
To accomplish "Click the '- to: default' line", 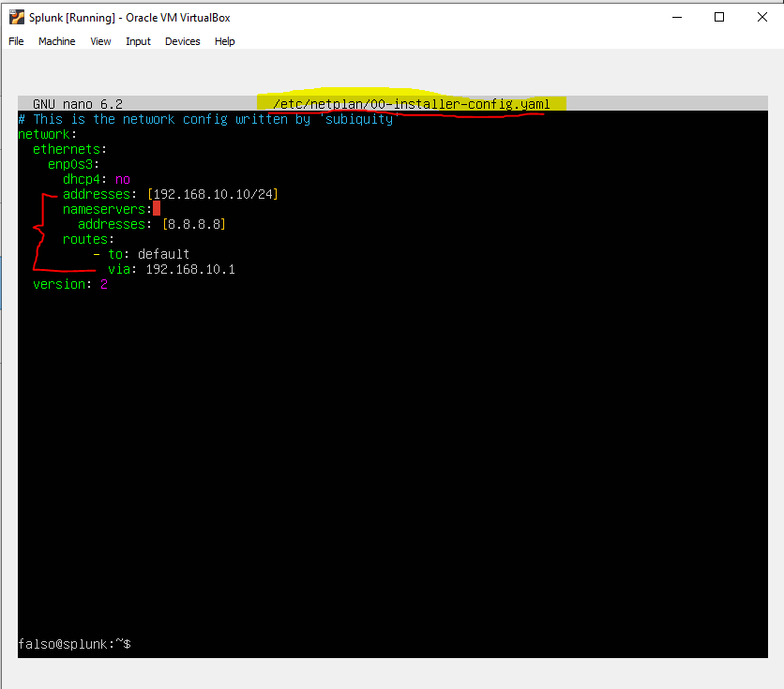I will tap(142, 254).
